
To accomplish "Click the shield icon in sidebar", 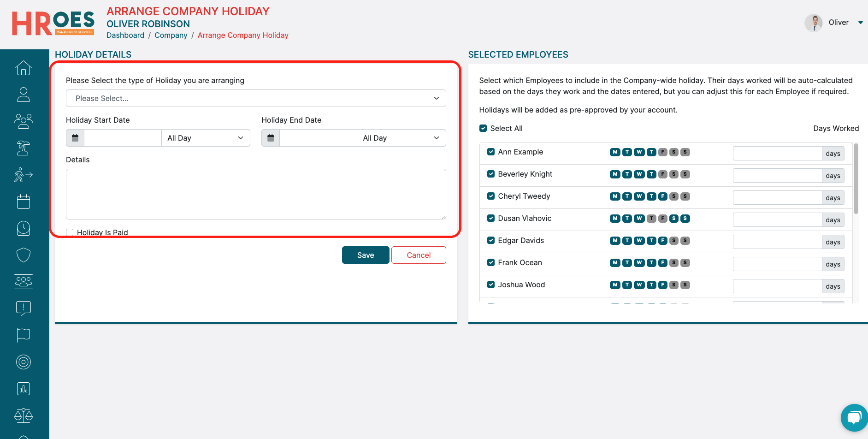I will click(x=24, y=255).
